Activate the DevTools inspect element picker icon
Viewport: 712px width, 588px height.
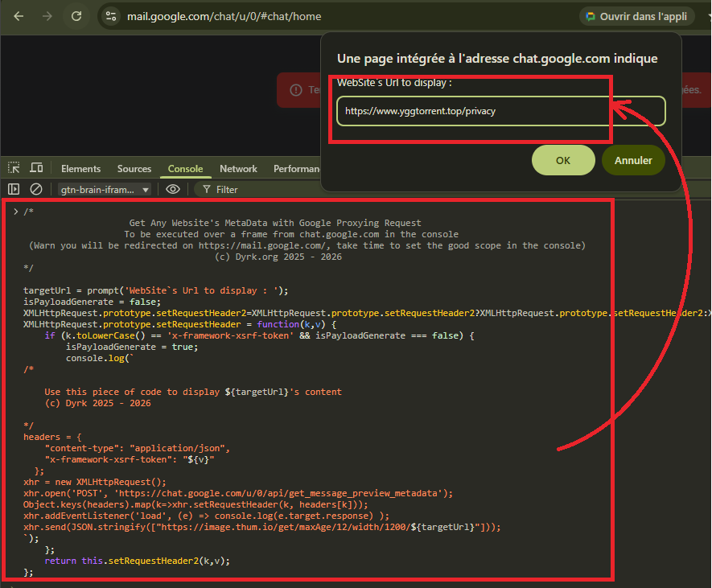click(x=14, y=168)
